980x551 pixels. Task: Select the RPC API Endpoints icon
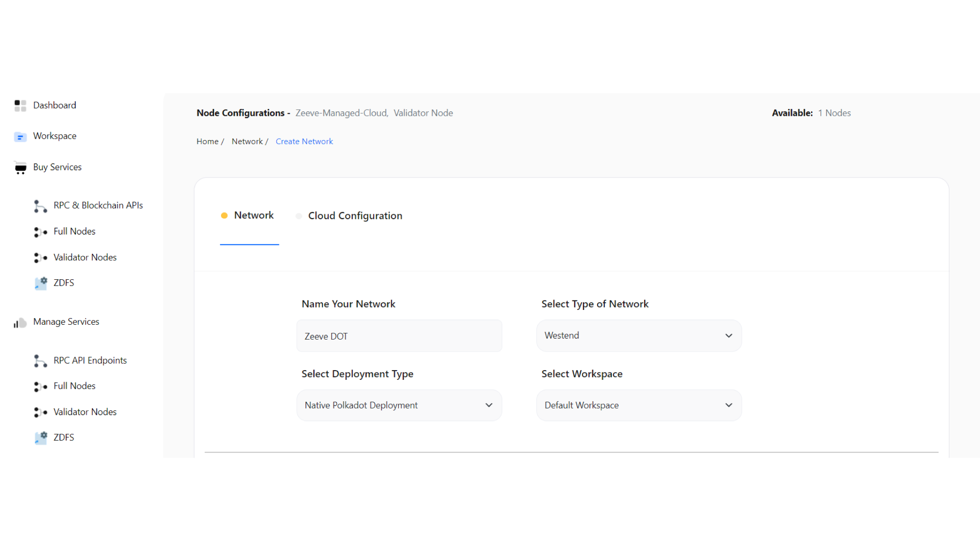[x=40, y=361]
